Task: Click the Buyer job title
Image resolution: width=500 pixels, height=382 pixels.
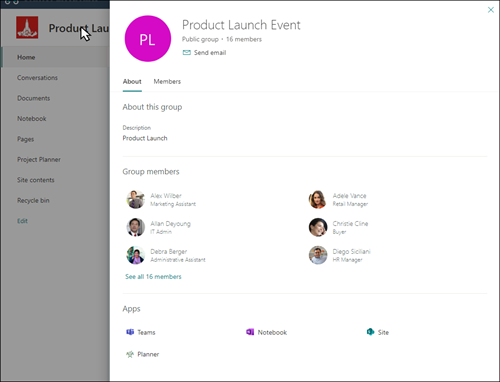Action: pos(339,232)
